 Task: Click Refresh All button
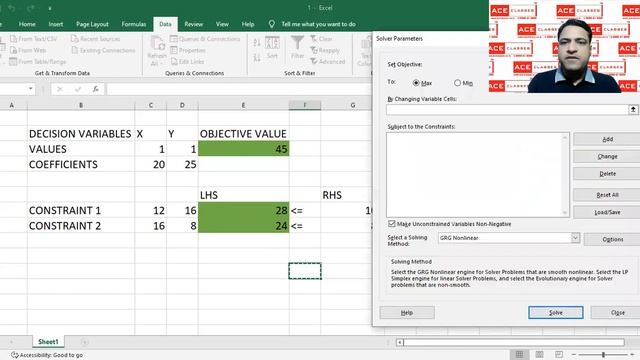coord(157,51)
